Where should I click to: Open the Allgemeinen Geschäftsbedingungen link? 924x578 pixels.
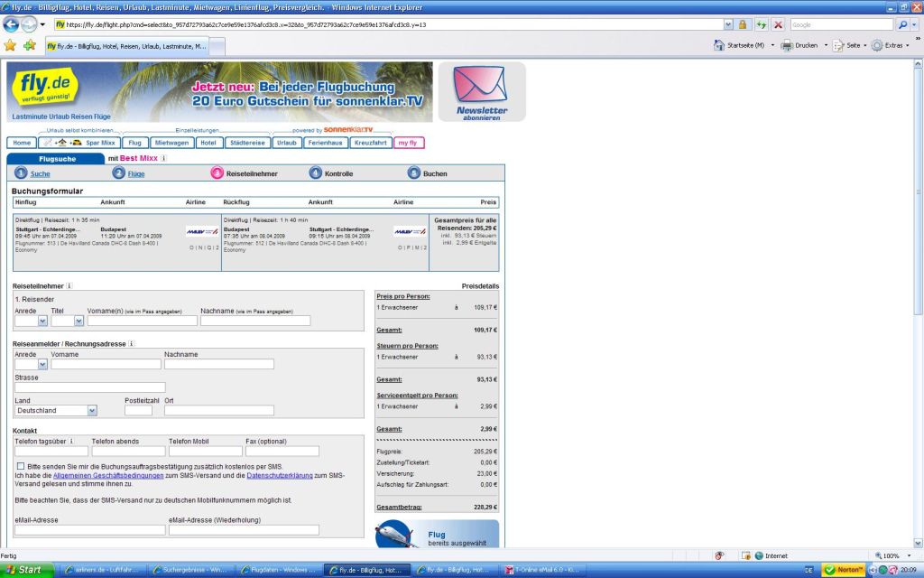tap(108, 475)
